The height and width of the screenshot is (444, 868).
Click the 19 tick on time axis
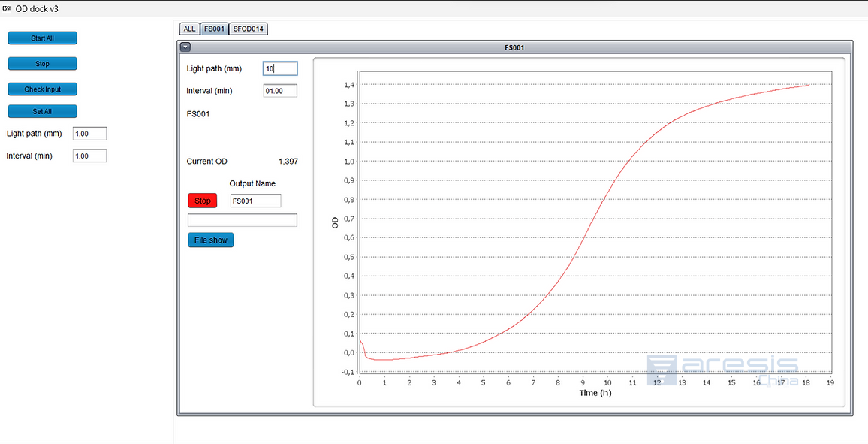(x=830, y=382)
